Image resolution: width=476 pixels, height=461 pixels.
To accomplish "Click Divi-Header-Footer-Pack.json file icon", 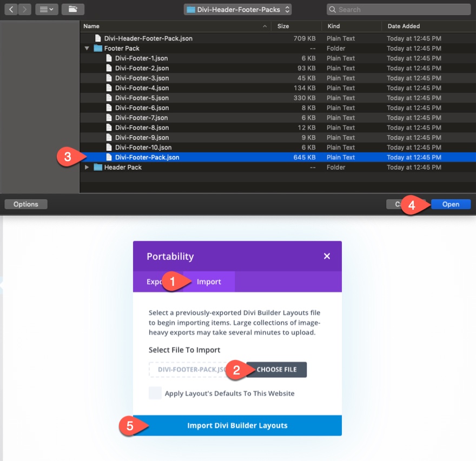I will pos(98,38).
